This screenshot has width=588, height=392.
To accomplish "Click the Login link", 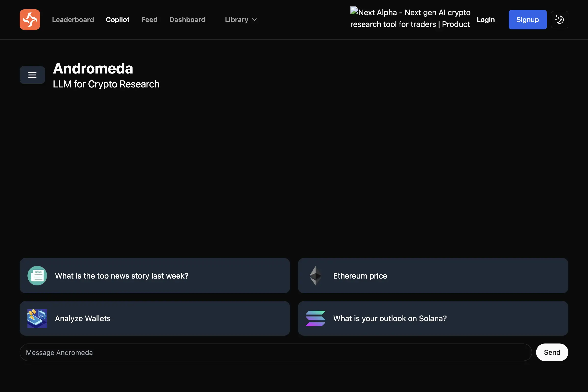I will (486, 20).
